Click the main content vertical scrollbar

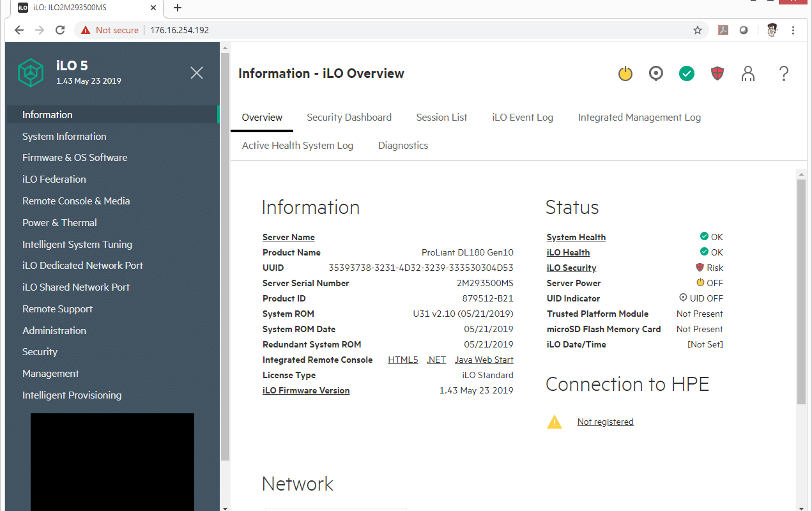(801, 291)
